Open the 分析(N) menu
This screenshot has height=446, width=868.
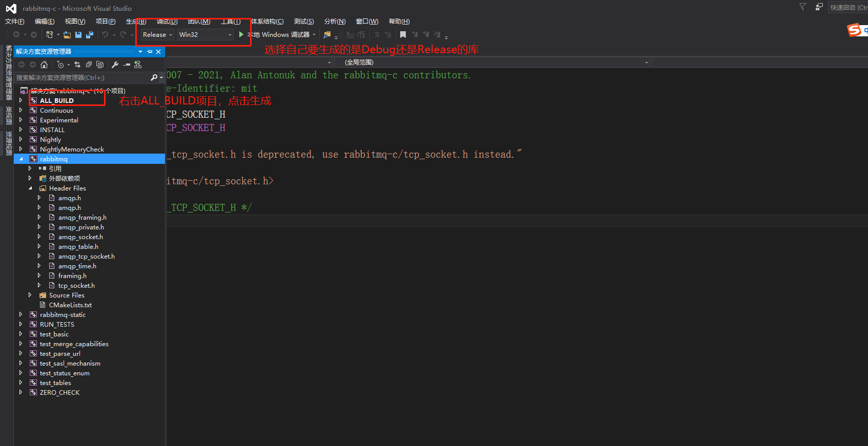335,21
